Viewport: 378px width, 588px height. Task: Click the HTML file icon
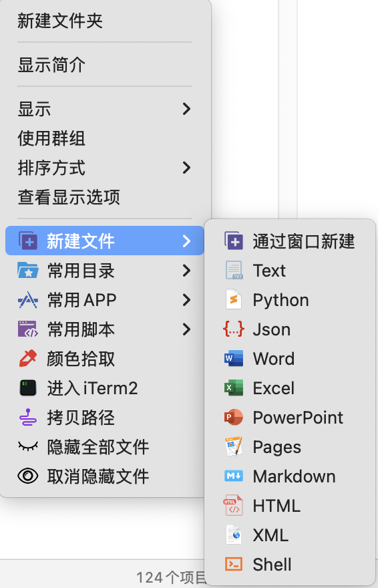(234, 506)
